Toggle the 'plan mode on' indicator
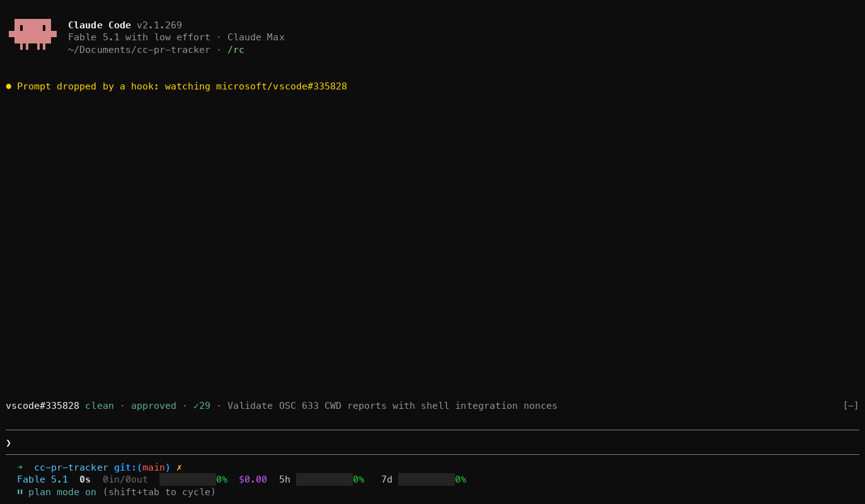The width and height of the screenshot is (865, 504). (62, 492)
